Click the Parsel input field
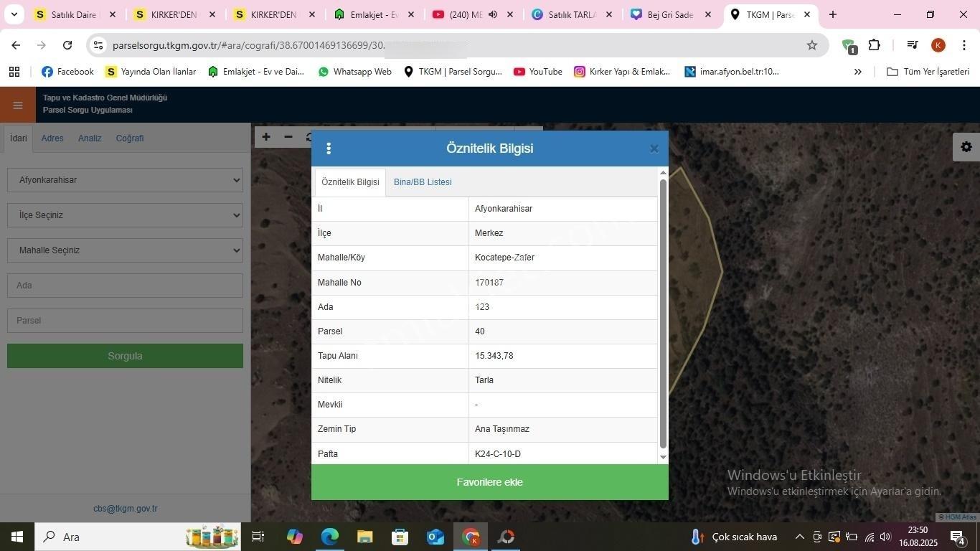 [125, 321]
